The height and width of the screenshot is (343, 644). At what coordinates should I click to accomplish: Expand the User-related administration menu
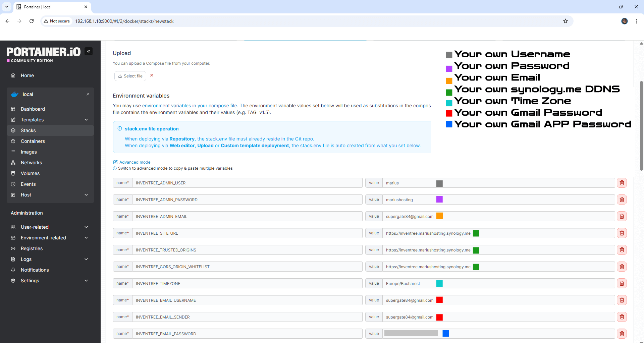[x=86, y=227]
